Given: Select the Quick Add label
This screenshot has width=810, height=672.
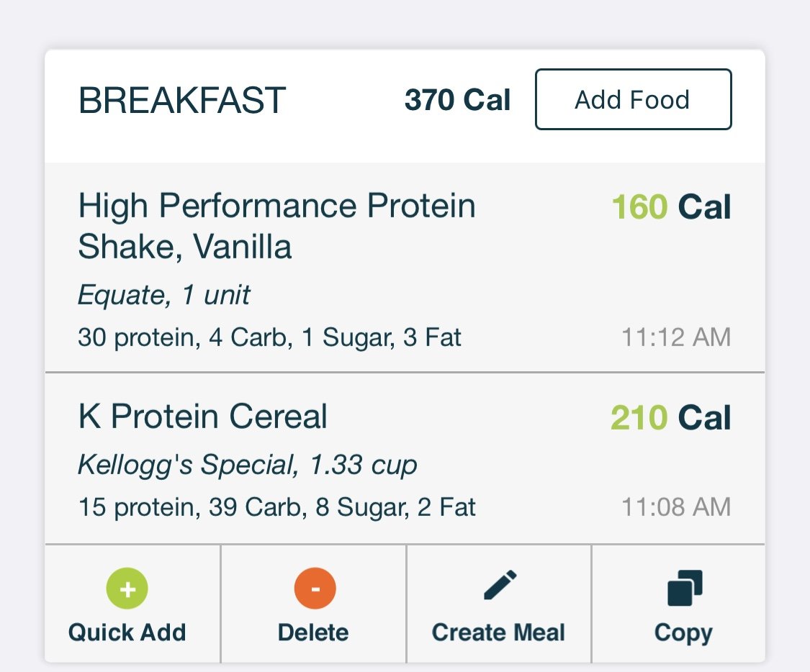Looking at the screenshot, I should 127,632.
